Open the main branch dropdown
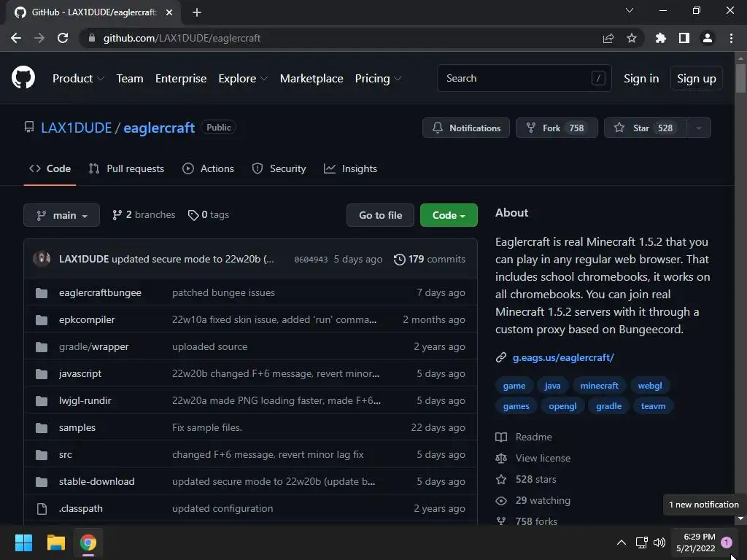This screenshot has height=560, width=747. coord(61,215)
